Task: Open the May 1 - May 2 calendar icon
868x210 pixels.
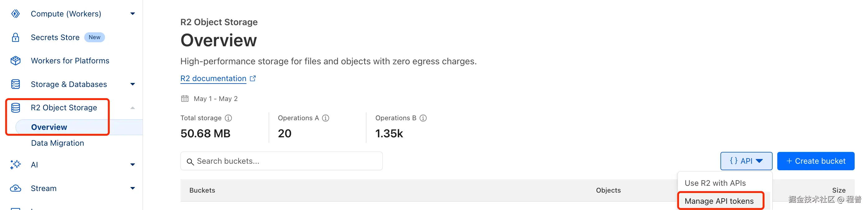Action: point(185,99)
